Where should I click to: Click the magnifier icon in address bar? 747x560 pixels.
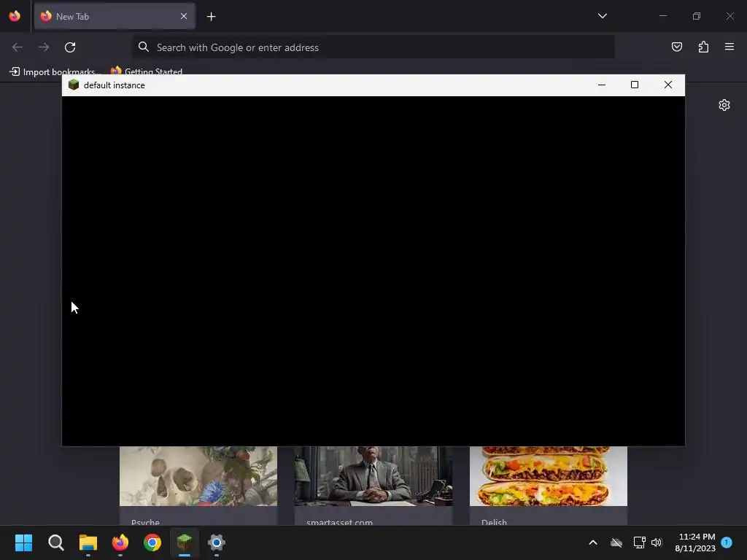(144, 47)
